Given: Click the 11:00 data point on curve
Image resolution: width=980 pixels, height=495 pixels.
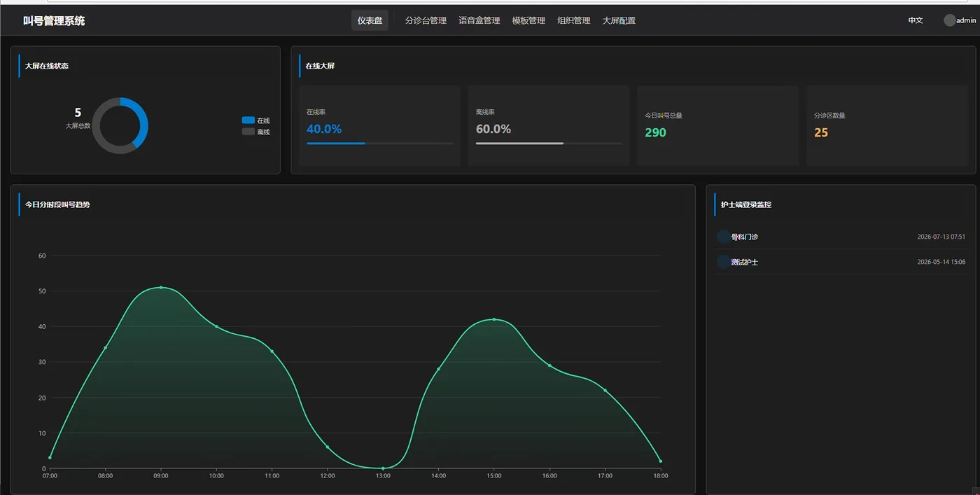Looking at the screenshot, I should [272, 351].
